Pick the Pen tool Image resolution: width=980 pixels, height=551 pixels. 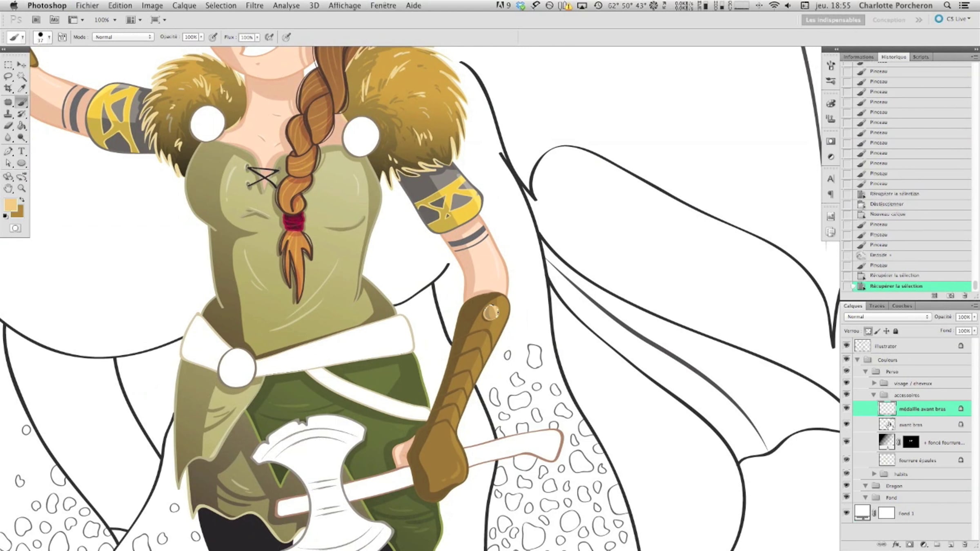pos(8,151)
